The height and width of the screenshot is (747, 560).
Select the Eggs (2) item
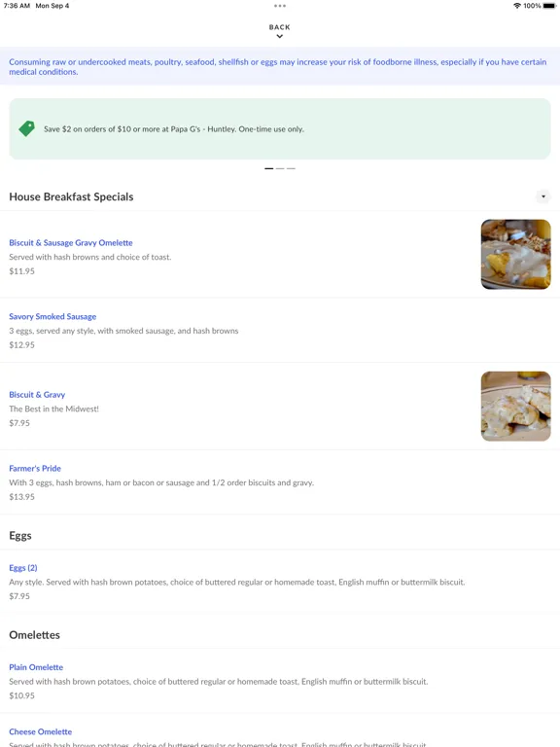[x=280, y=582]
